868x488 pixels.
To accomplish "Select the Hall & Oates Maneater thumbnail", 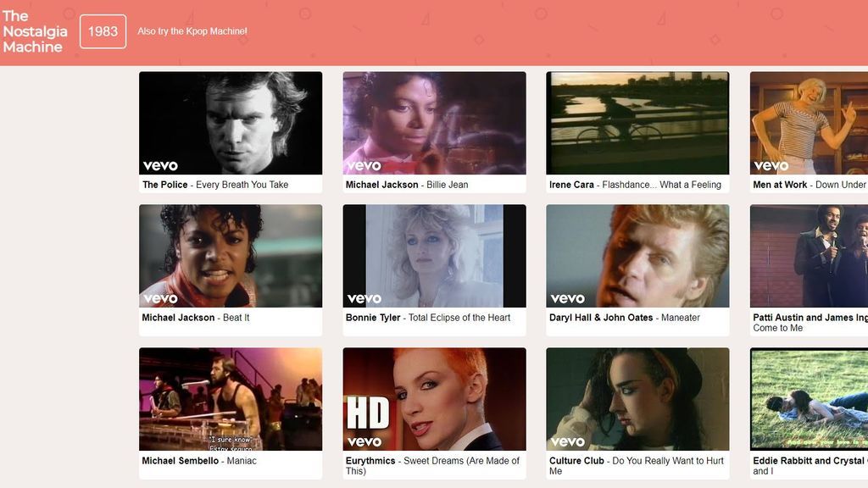I will pos(637,256).
